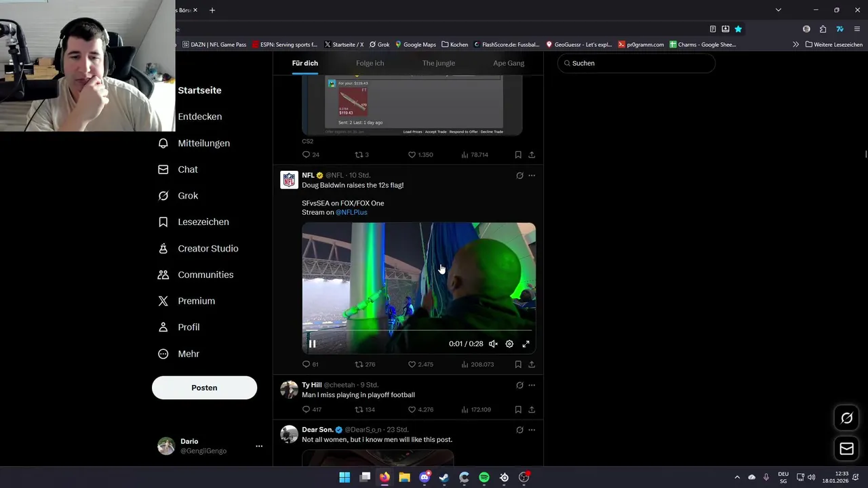Open Creator Studio icon in sidebar
The height and width of the screenshot is (488, 868).
[163, 248]
